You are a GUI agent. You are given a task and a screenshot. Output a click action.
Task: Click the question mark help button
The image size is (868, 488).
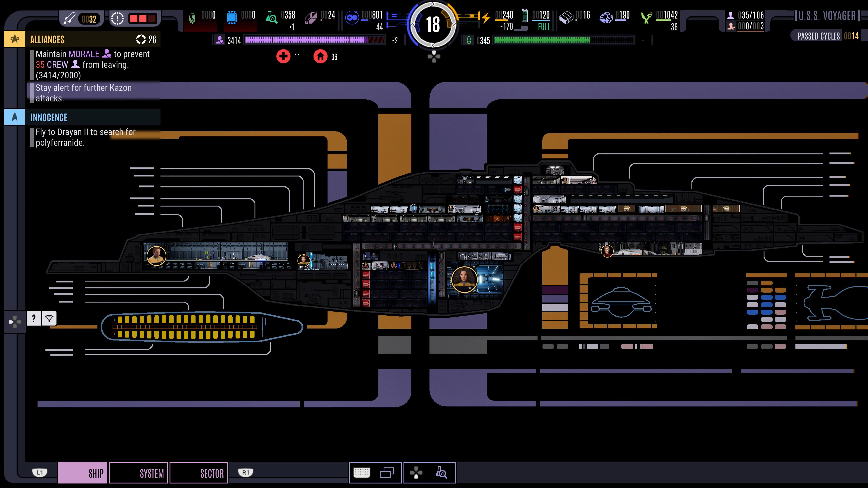34,318
